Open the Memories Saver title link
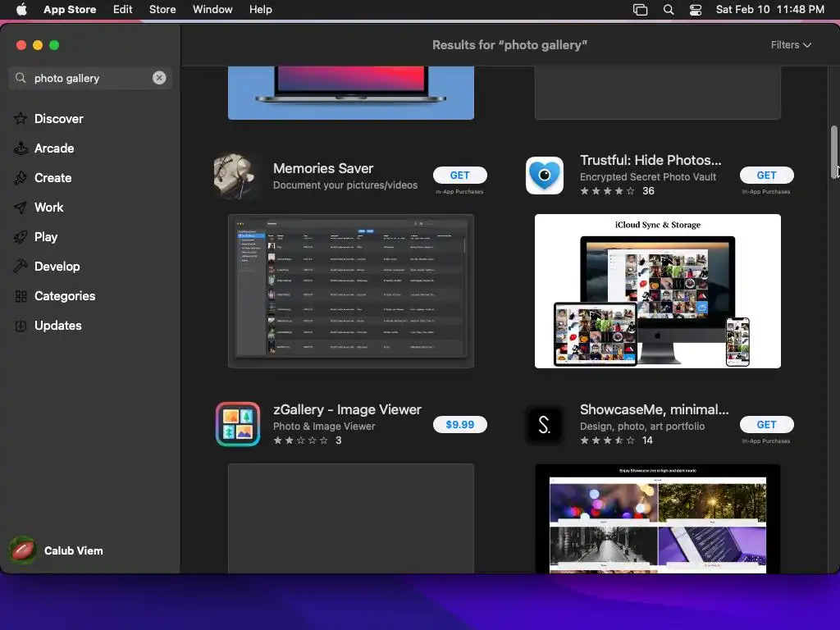The width and height of the screenshot is (840, 630). [x=323, y=168]
